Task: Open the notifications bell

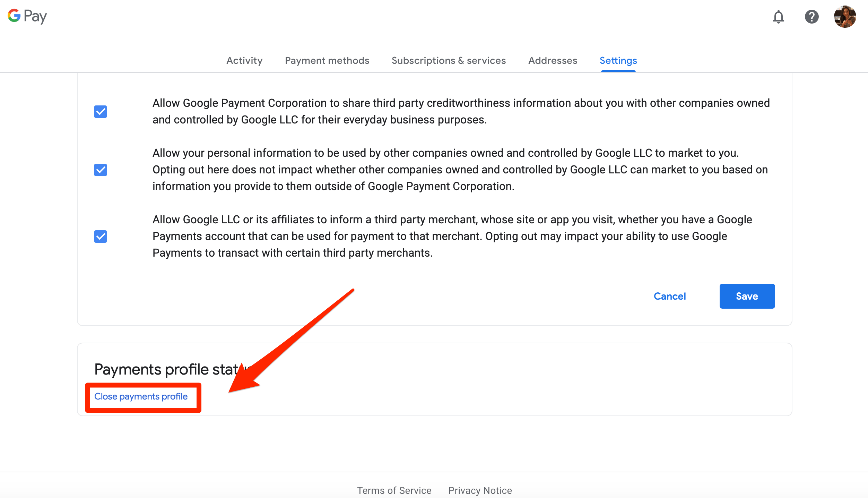Action: coord(778,17)
